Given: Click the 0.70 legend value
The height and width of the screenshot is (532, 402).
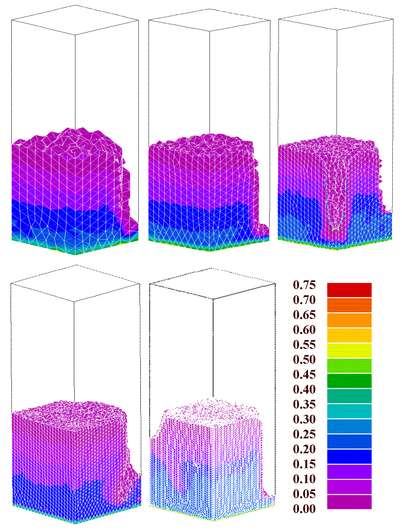Looking at the screenshot, I should [x=304, y=300].
